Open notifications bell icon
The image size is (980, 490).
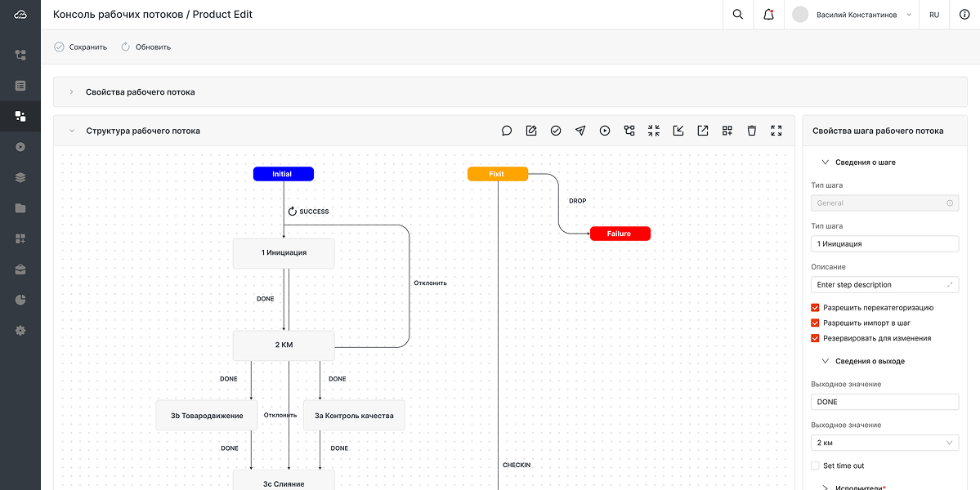coord(768,15)
